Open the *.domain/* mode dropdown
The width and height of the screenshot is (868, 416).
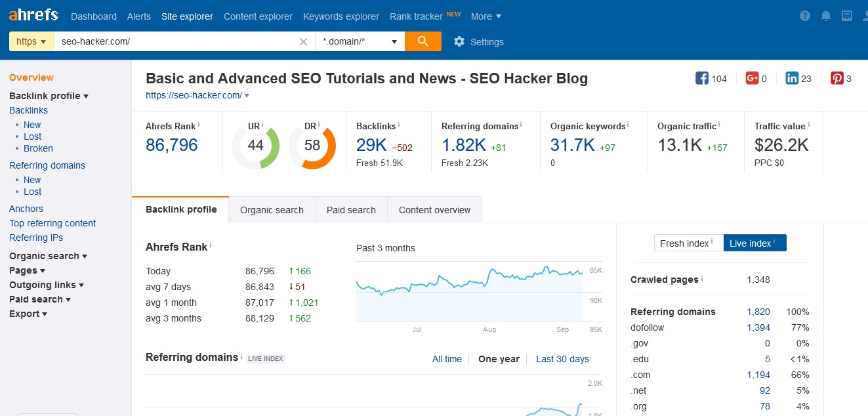(360, 41)
